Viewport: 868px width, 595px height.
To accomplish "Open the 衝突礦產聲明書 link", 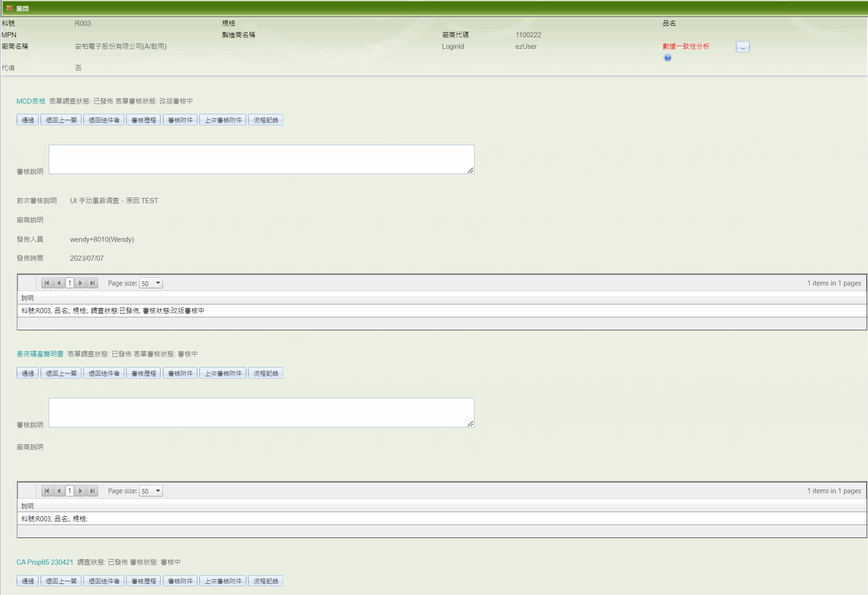I will click(40, 354).
